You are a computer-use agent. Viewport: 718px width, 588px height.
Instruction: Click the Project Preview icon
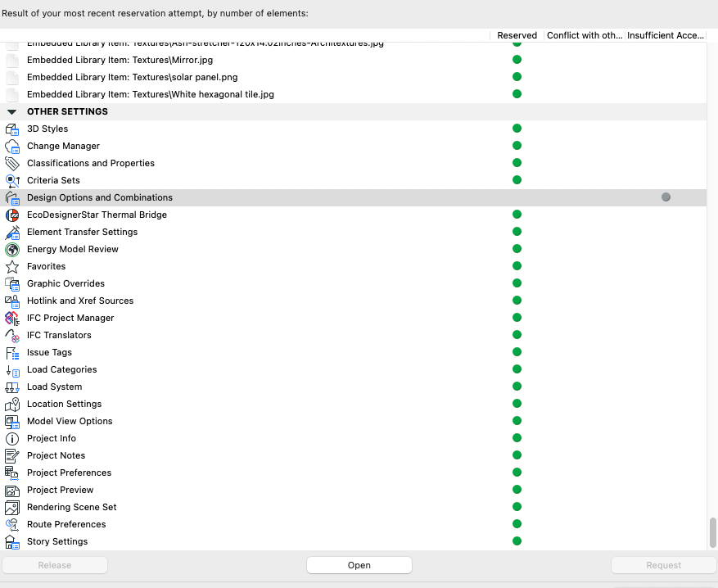coord(12,490)
